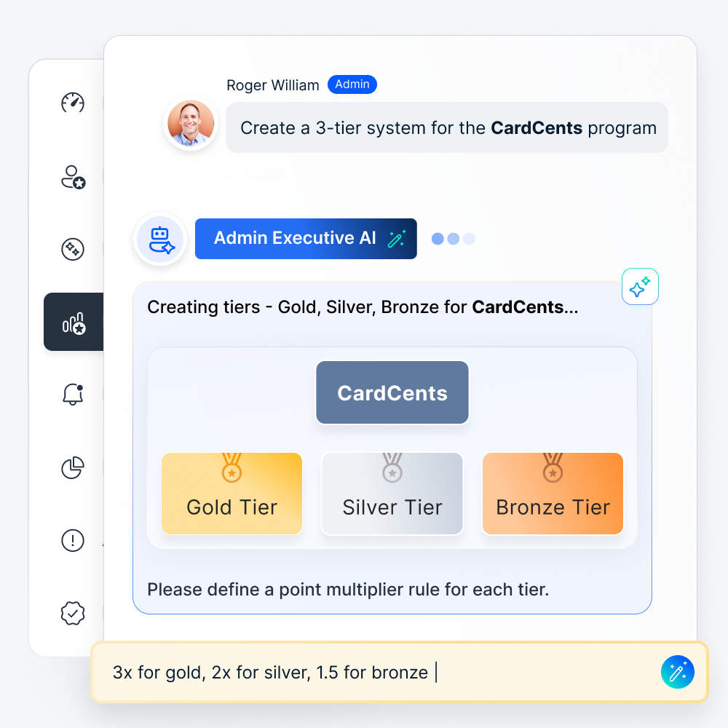Select the Bronze Tier card
Viewport: 728px width, 728px height.
click(553, 494)
